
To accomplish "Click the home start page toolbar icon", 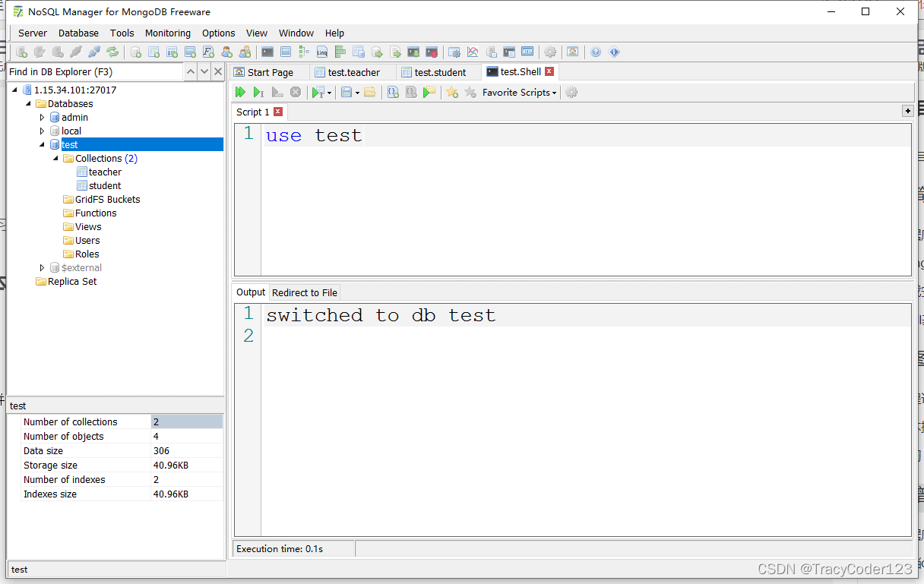I will [572, 52].
